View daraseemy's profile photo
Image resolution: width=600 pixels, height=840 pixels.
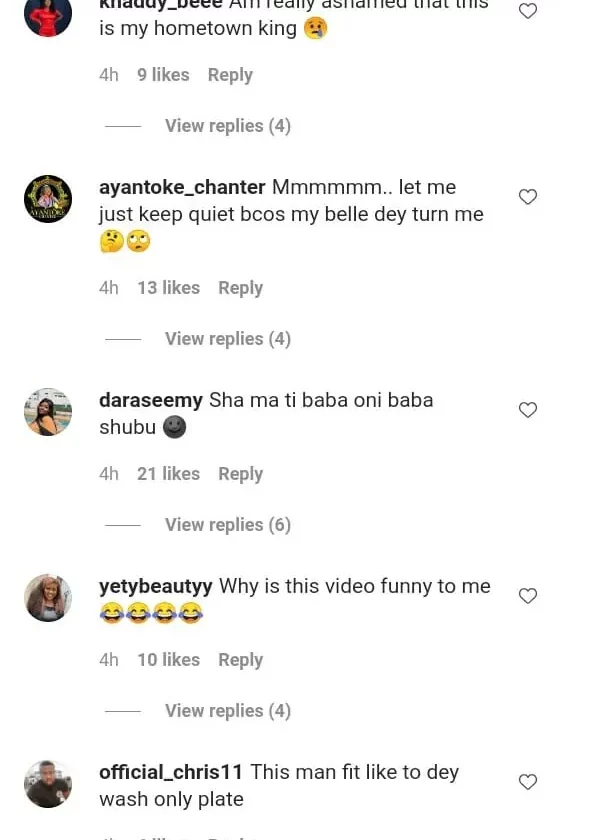[x=48, y=412]
